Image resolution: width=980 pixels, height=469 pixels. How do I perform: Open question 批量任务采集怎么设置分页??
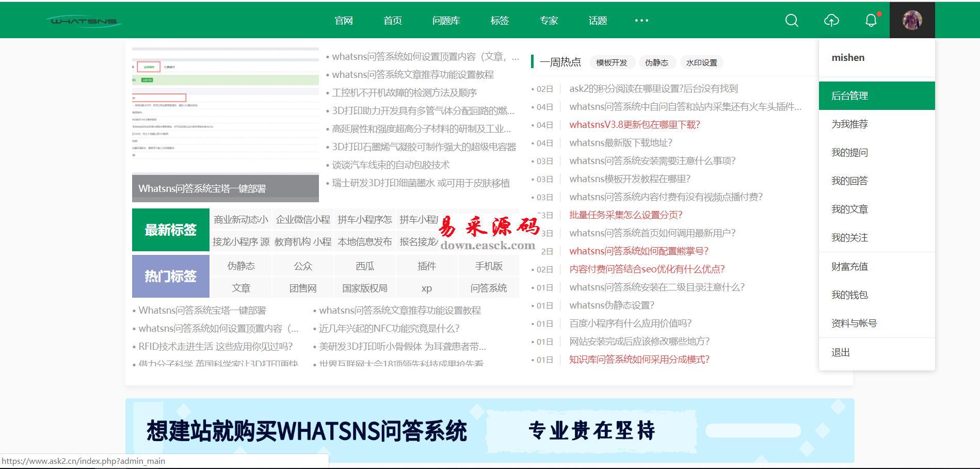click(x=625, y=215)
